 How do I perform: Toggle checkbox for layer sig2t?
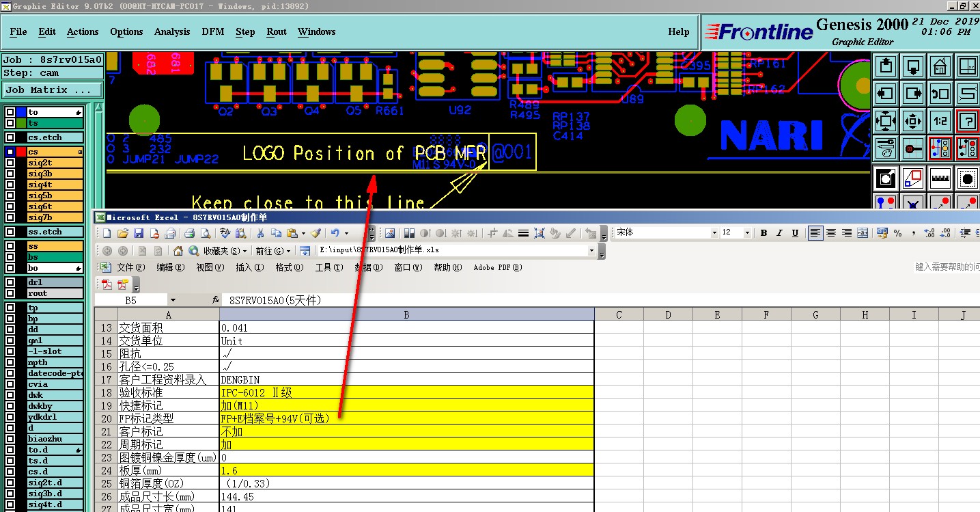click(10, 163)
